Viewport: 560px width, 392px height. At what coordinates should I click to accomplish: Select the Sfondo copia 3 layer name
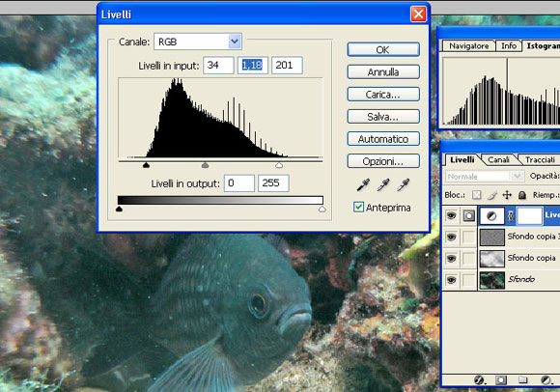coord(533,237)
